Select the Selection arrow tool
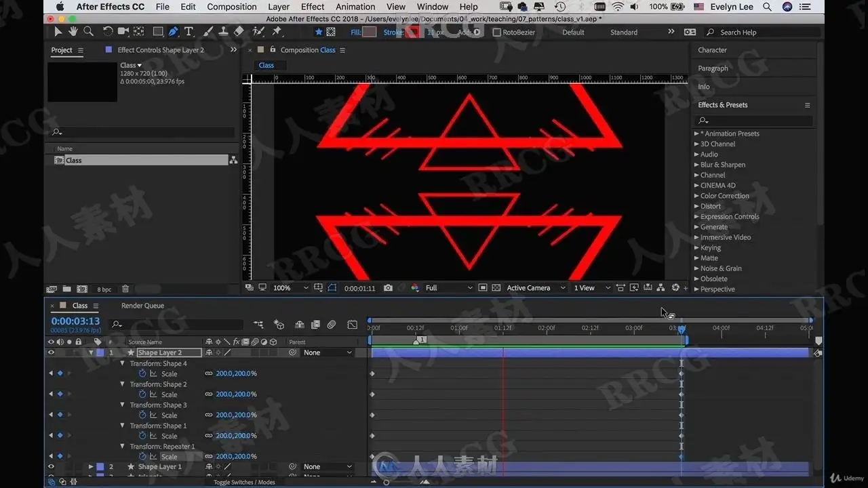 [58, 32]
